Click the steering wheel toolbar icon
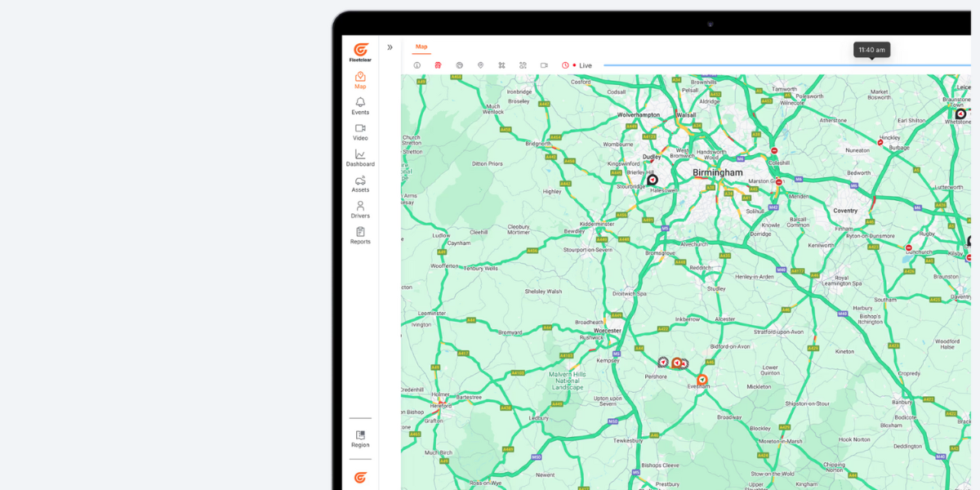 pos(459,65)
